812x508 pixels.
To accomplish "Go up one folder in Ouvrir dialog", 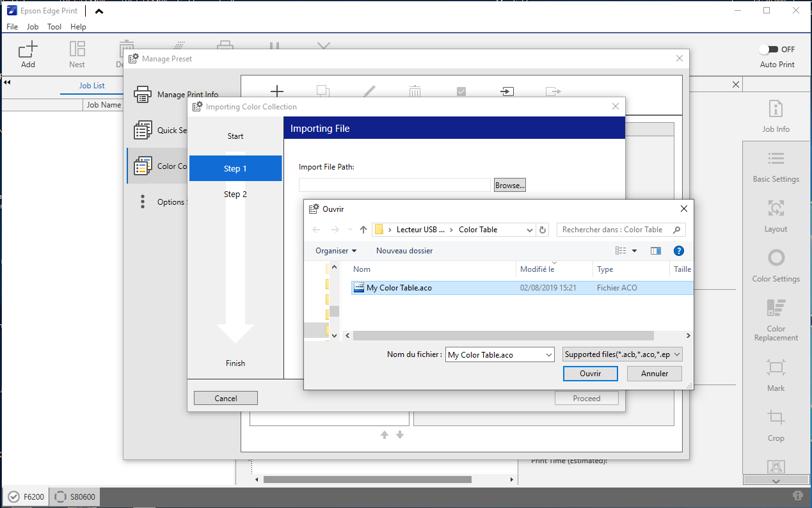I will (363, 230).
